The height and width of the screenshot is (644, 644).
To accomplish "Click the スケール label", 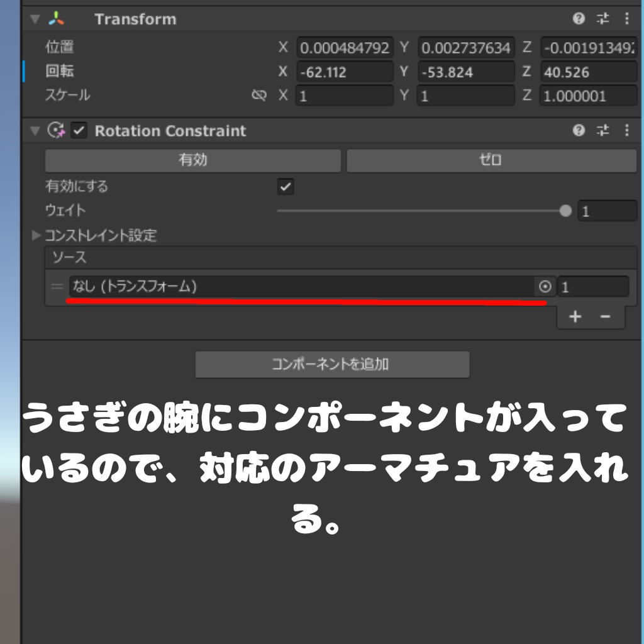I will (68, 95).
